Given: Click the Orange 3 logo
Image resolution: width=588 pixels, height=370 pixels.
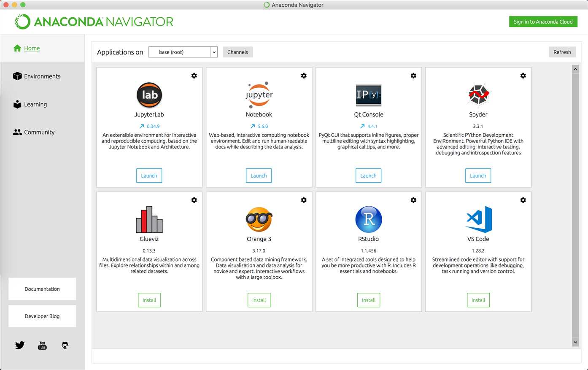Looking at the screenshot, I should click(x=259, y=219).
